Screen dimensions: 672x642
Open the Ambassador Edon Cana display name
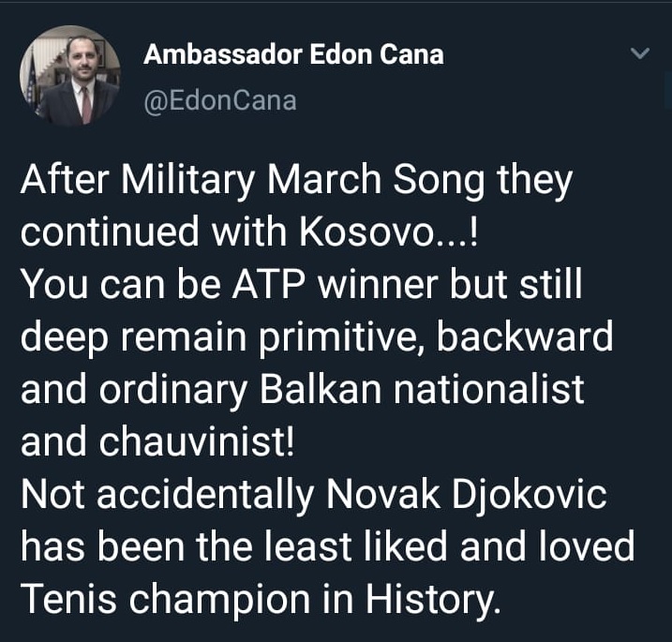[293, 55]
